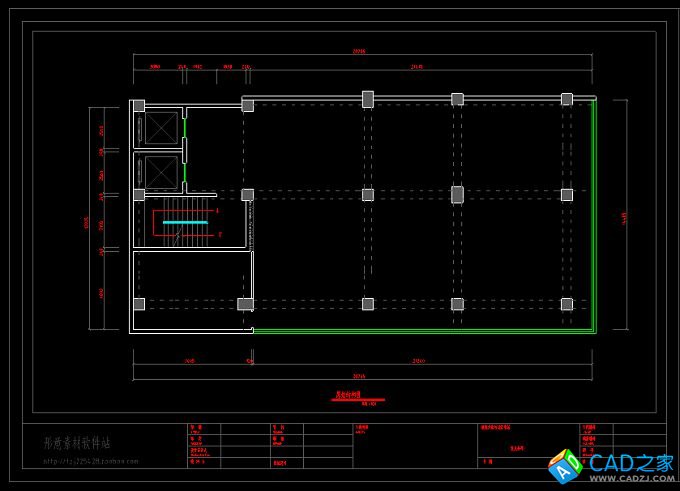
Task: Select the bottom-right gray column
Action: 567,304
